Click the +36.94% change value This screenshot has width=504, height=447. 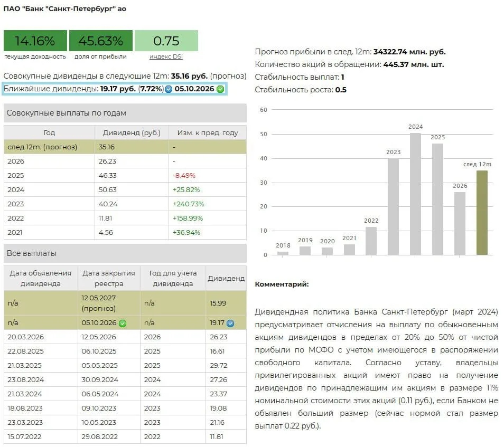[186, 233]
